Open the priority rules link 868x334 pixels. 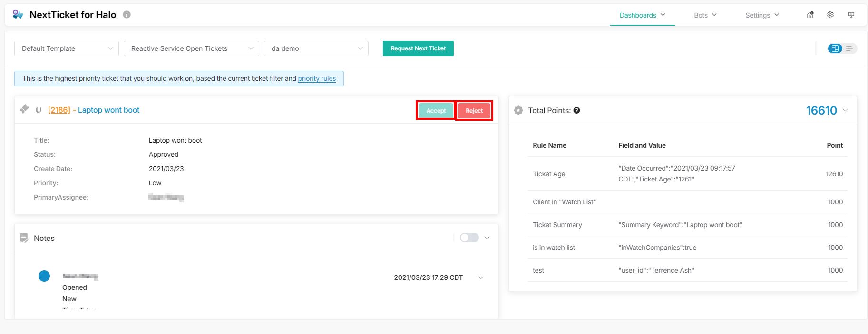(x=317, y=79)
